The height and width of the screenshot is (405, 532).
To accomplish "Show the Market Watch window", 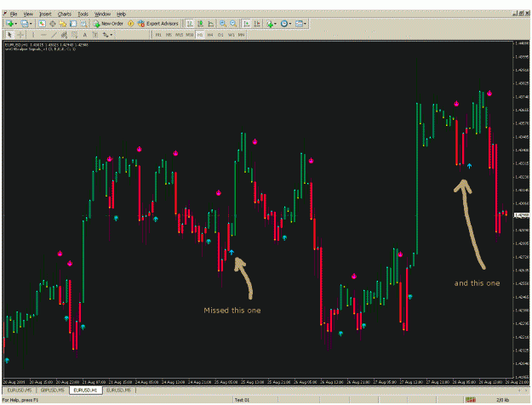I will click(42, 24).
